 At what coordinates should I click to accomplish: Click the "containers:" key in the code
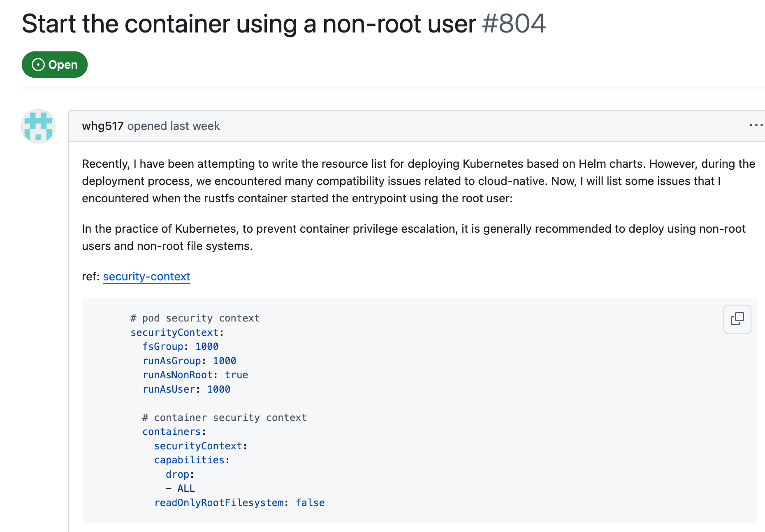point(172,432)
